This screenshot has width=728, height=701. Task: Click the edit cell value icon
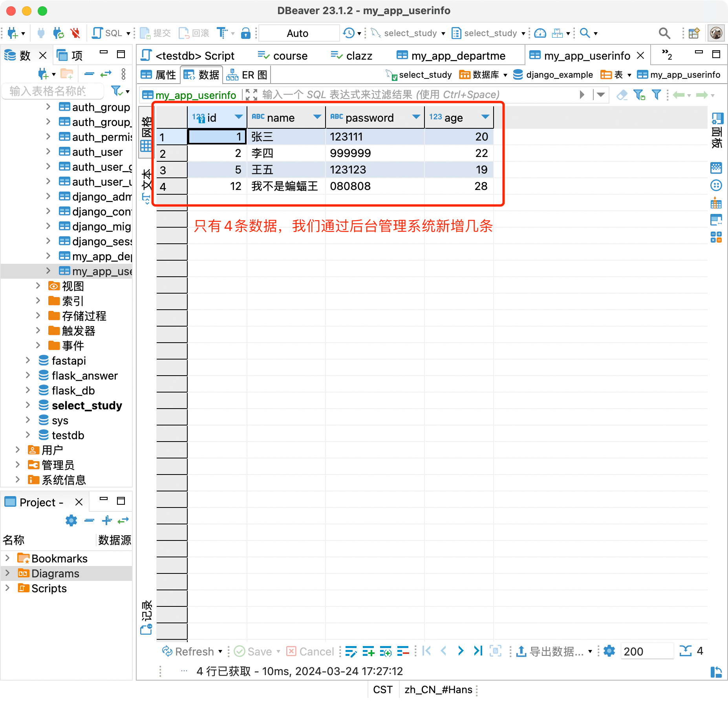tap(351, 652)
